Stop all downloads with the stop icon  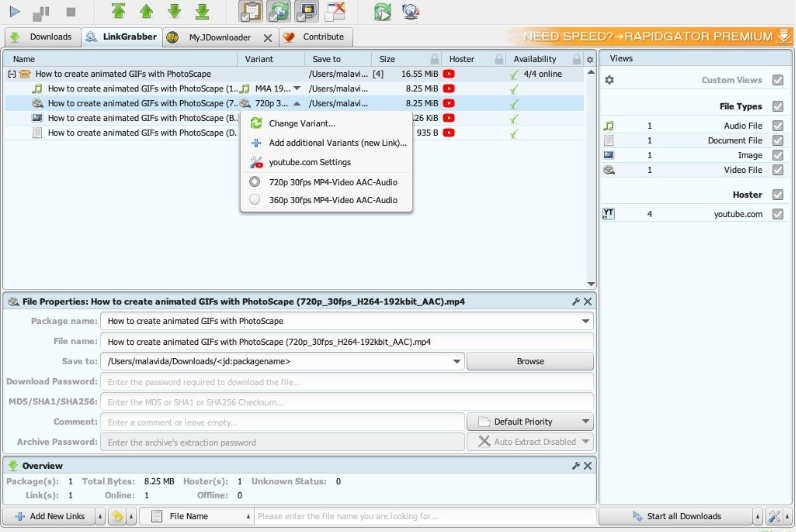pos(71,12)
